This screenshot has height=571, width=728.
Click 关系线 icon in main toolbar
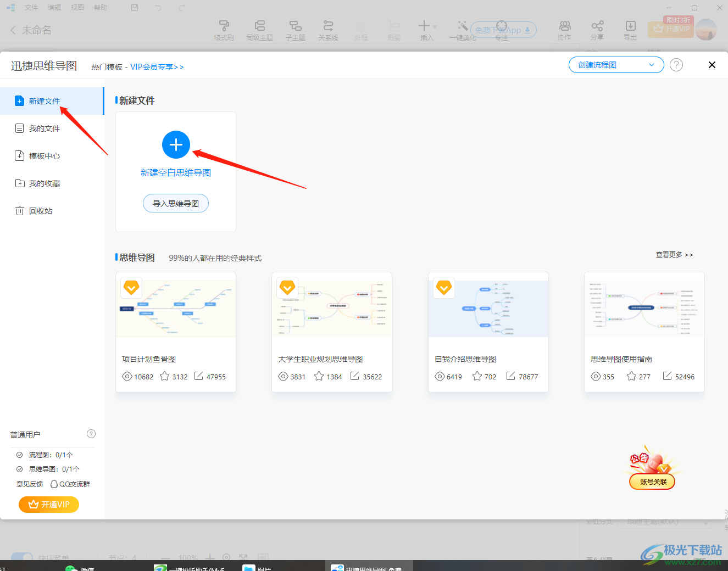[x=328, y=30]
